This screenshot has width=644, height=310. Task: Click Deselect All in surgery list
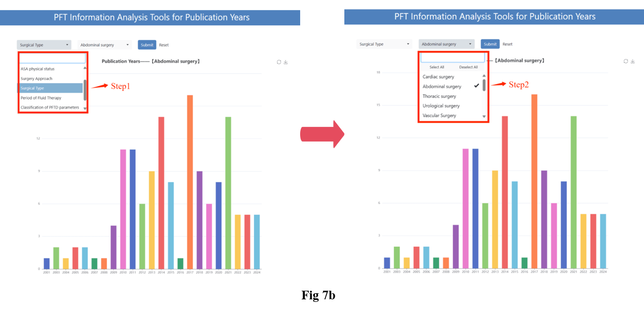click(468, 67)
